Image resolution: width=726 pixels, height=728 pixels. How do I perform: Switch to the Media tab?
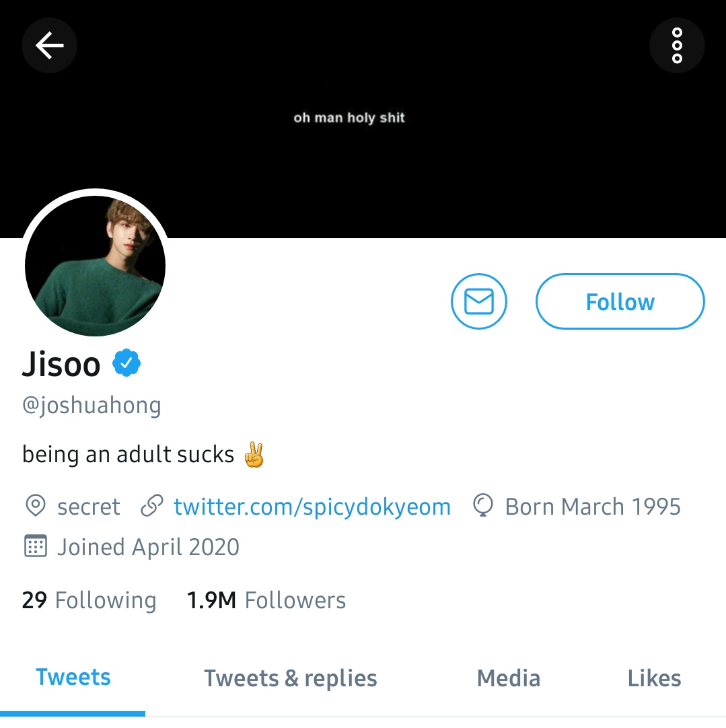tap(509, 678)
